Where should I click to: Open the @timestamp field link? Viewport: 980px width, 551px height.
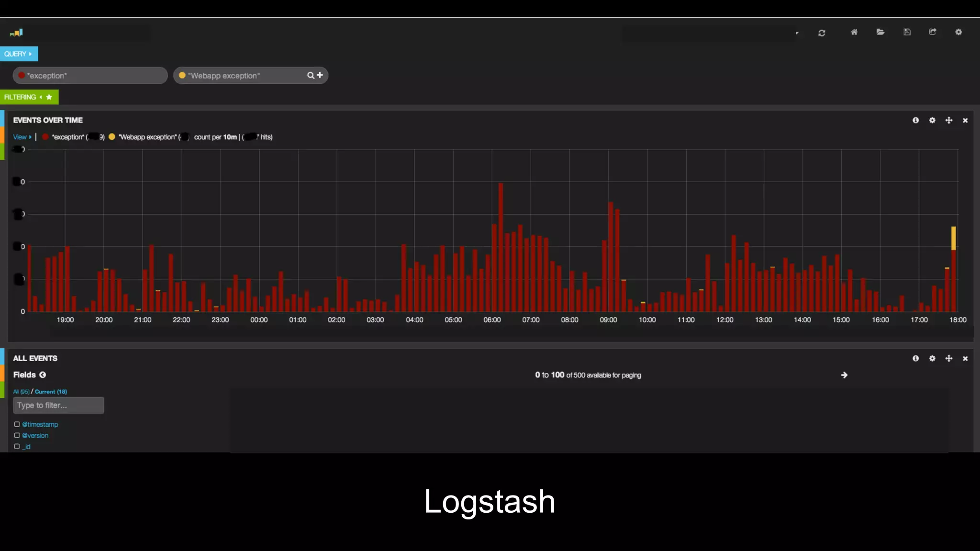(x=40, y=424)
